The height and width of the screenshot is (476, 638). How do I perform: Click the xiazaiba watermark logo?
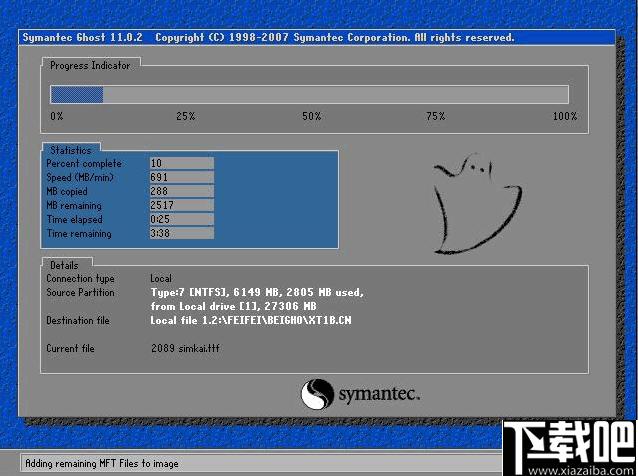(x=570, y=448)
